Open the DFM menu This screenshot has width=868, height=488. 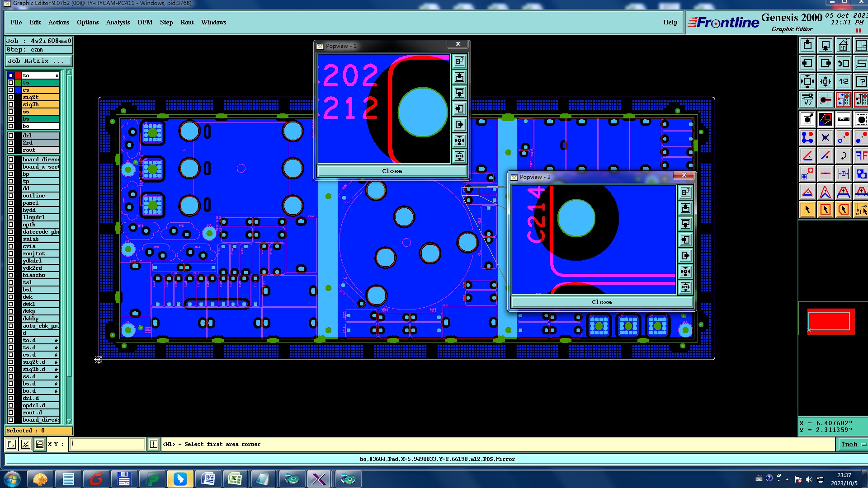[145, 22]
